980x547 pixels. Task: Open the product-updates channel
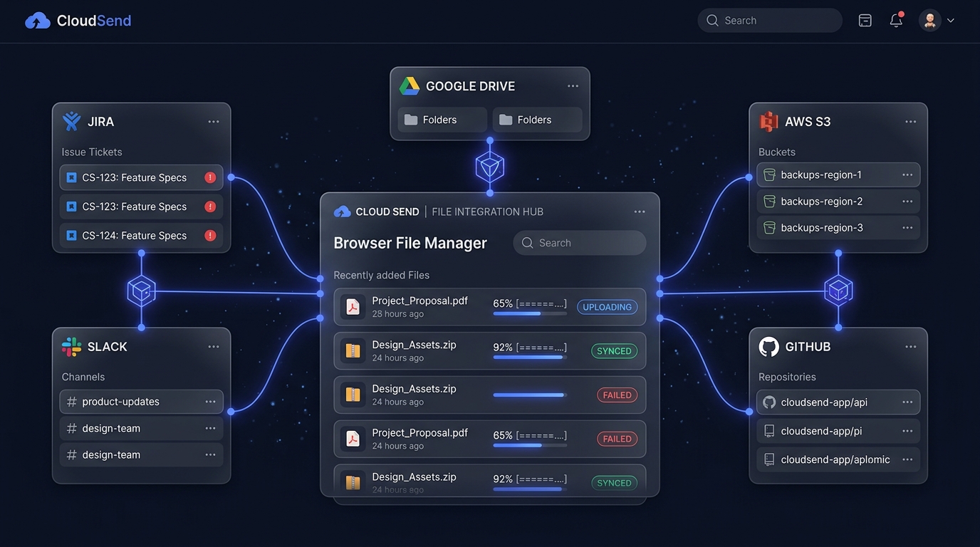(141, 402)
